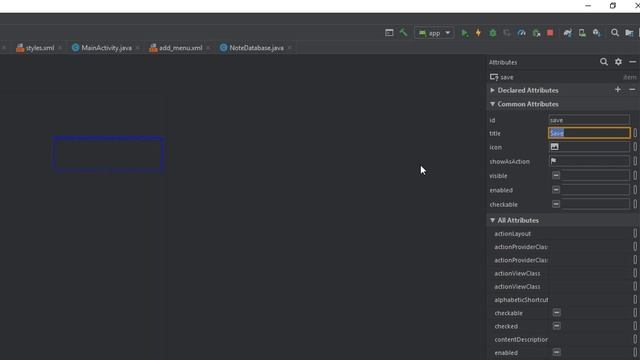Select the save item component header

(563, 77)
